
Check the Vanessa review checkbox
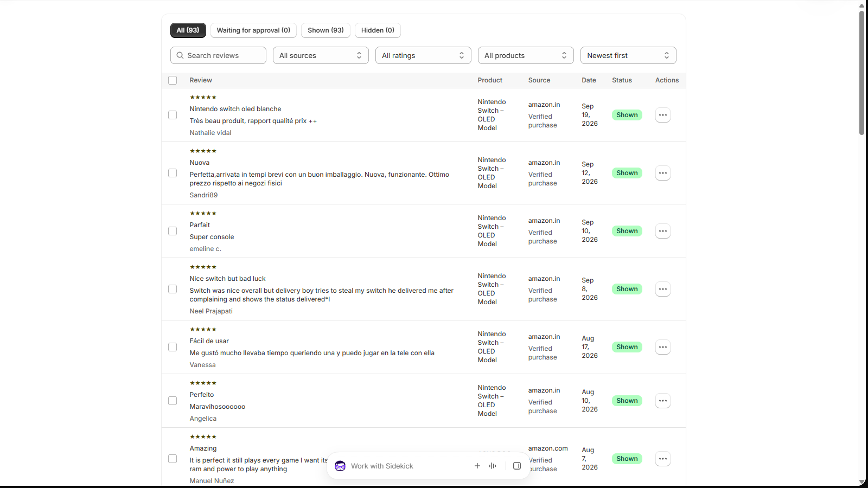click(173, 347)
